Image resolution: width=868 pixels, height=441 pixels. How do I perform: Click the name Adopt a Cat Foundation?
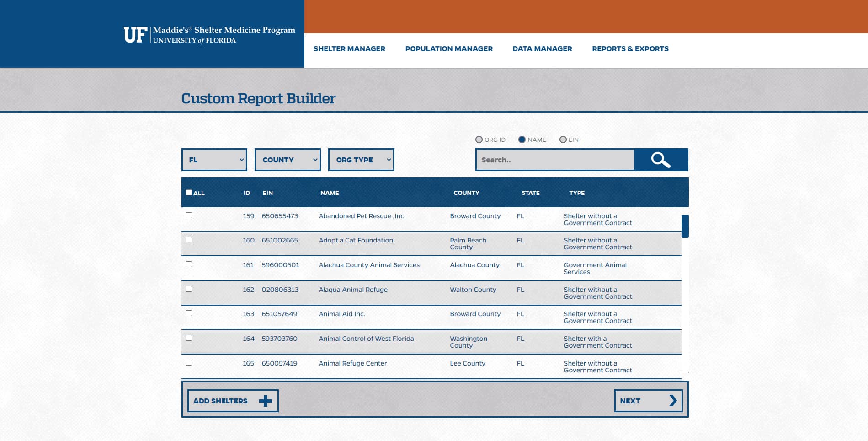pos(356,240)
